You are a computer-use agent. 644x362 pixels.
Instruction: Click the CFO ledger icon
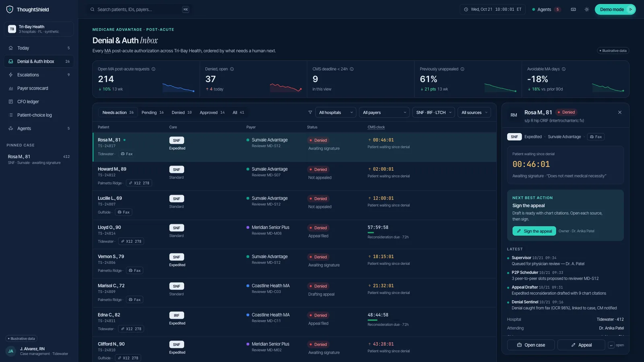[11, 102]
